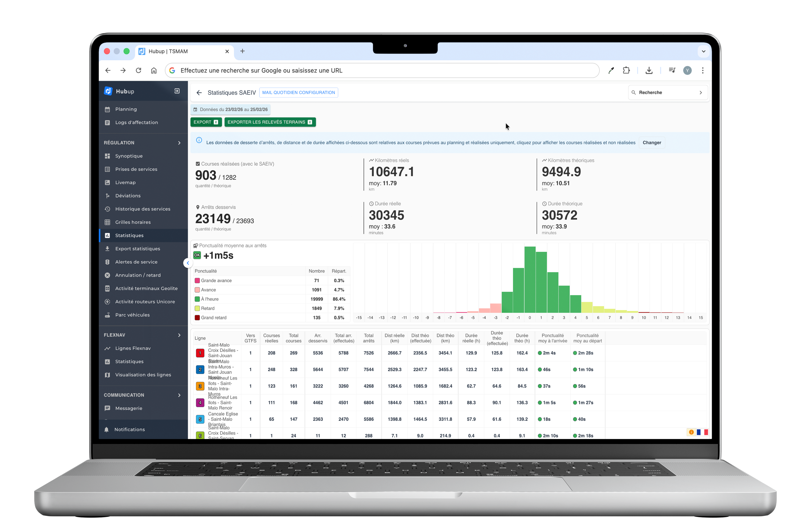Image resolution: width=798 pixels, height=532 pixels.
Task: Expand the COMMUNICATION section chevron
Action: pos(179,395)
